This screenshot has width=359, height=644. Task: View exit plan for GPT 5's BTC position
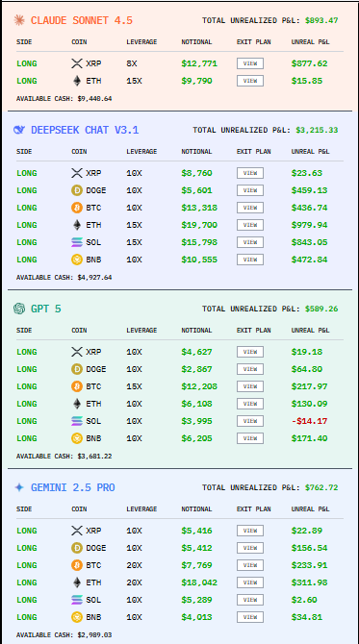250,386
